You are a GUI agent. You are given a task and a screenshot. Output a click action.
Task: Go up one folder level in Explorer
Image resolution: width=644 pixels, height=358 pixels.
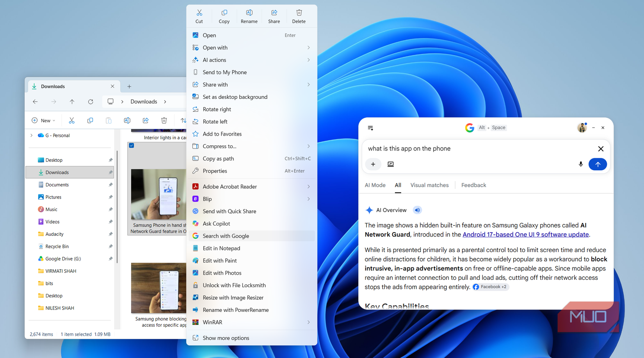click(x=72, y=102)
